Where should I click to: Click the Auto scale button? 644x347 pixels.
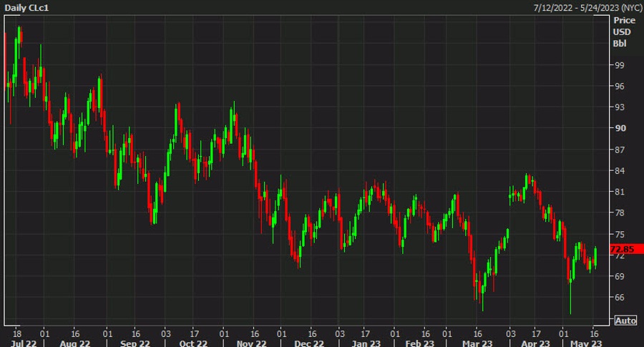click(625, 321)
